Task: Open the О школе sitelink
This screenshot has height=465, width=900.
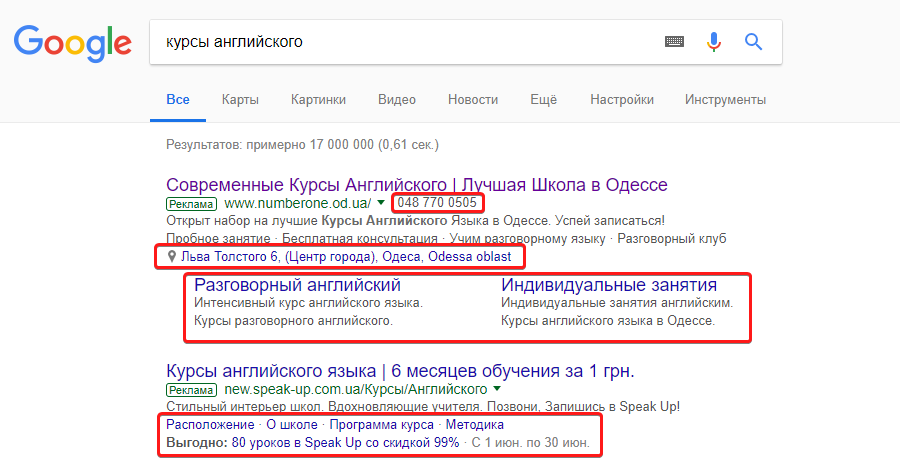Action: 292,425
